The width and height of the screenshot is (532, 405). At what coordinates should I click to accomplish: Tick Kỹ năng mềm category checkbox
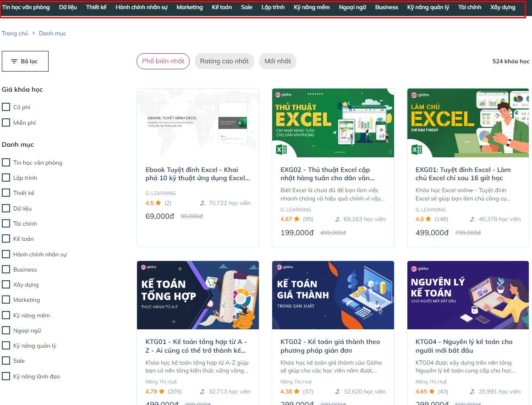click(6, 315)
